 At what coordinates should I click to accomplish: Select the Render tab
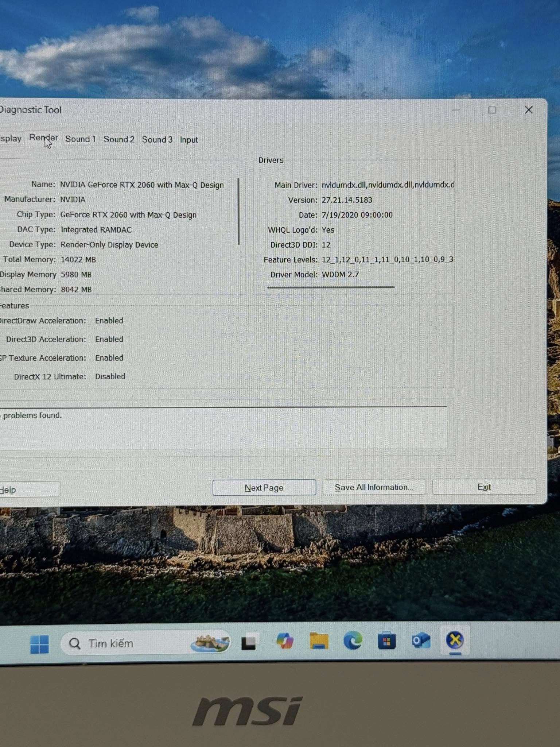coord(43,138)
